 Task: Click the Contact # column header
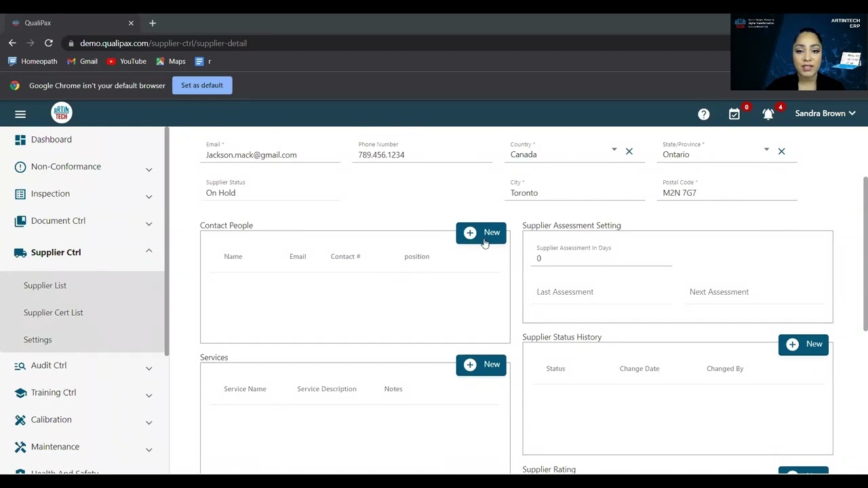tap(345, 257)
